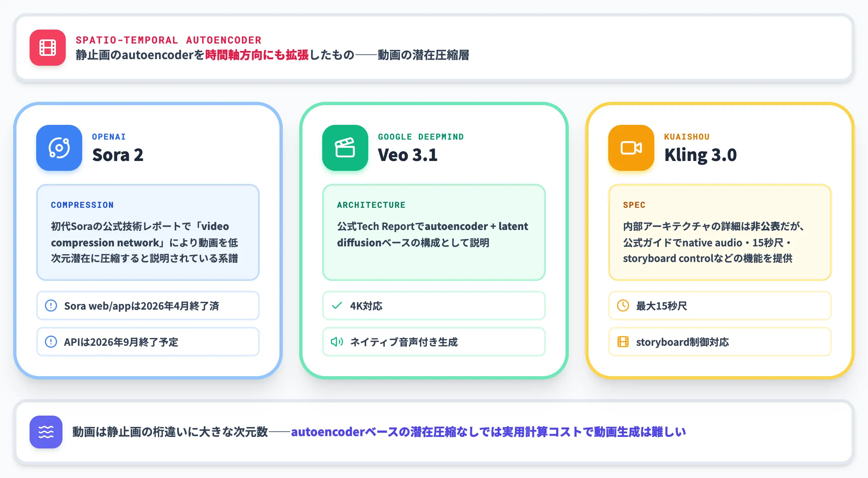Click the red film strip icon
This screenshot has height=478, width=868.
pyautogui.click(x=48, y=48)
